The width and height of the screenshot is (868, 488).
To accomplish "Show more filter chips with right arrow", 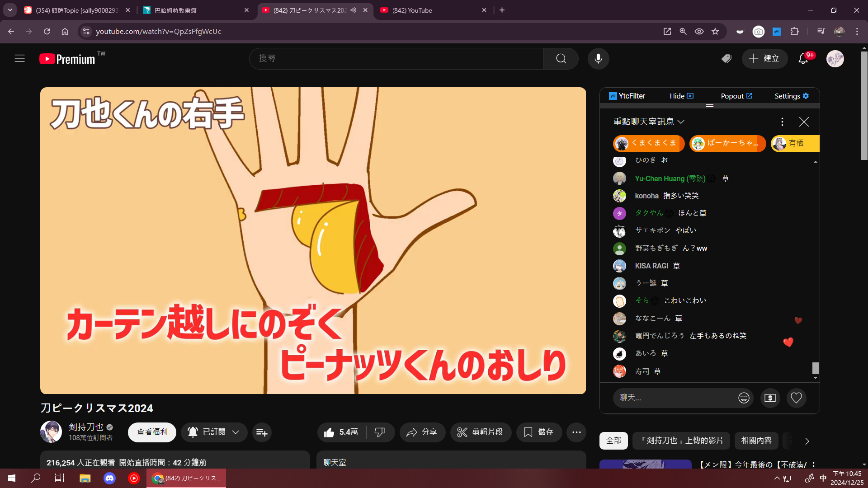I will click(x=807, y=441).
